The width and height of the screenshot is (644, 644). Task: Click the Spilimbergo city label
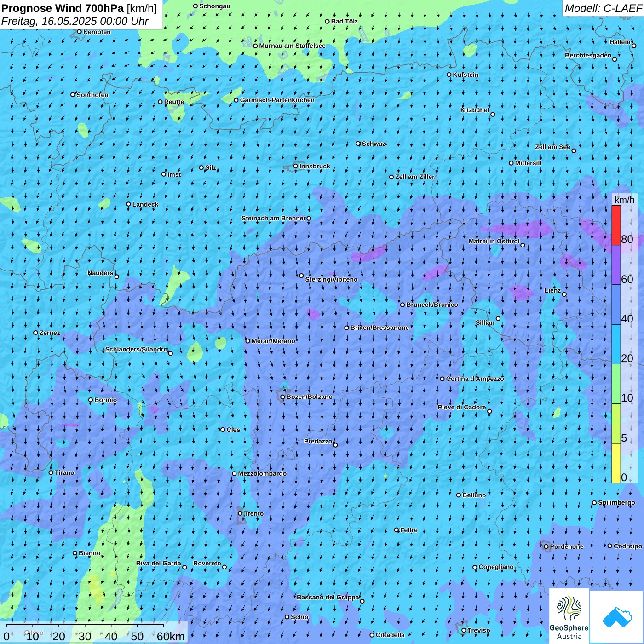[x=616, y=502]
